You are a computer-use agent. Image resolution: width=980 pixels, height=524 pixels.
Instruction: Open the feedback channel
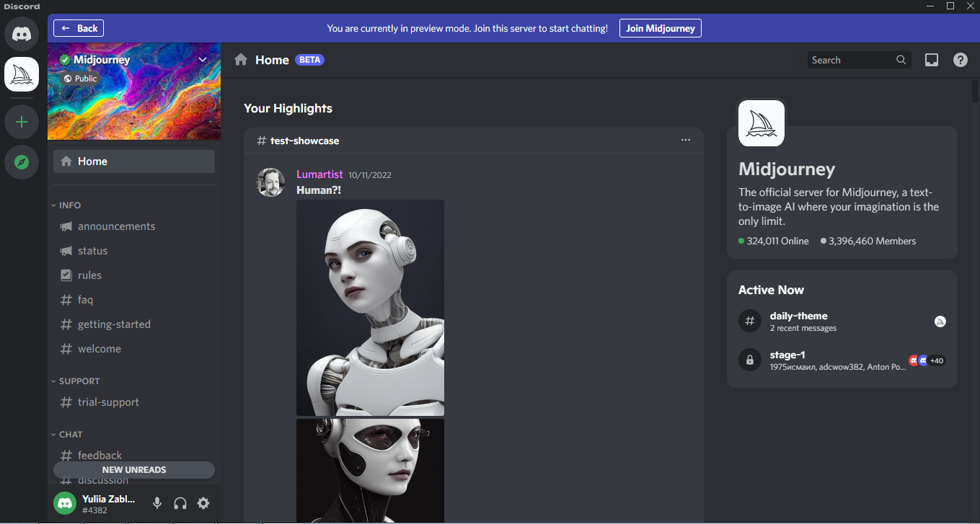click(x=134, y=456)
